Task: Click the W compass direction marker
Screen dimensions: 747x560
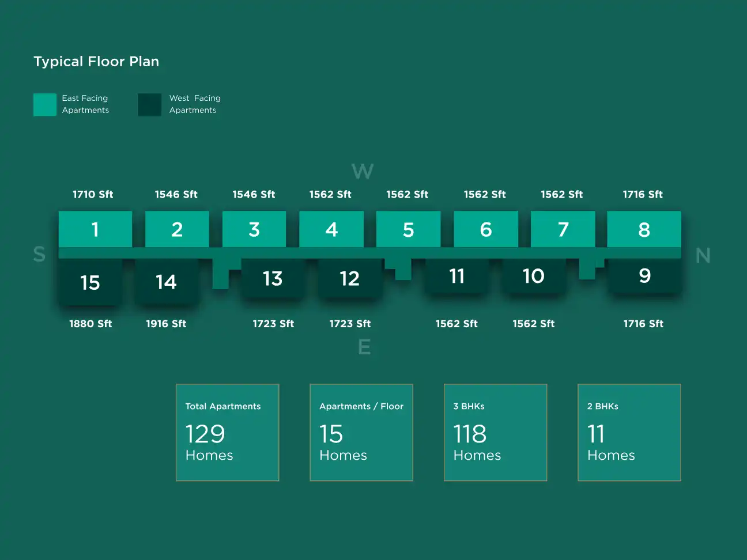Action: (363, 171)
